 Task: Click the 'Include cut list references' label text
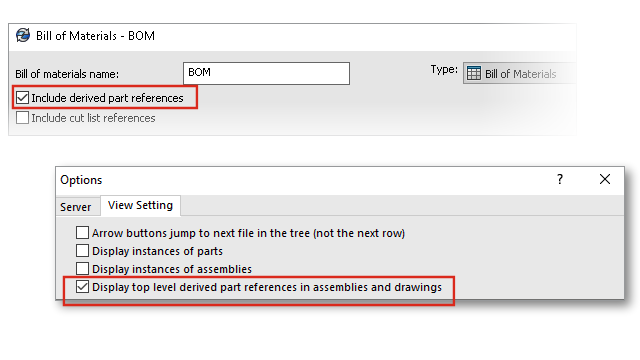(93, 118)
